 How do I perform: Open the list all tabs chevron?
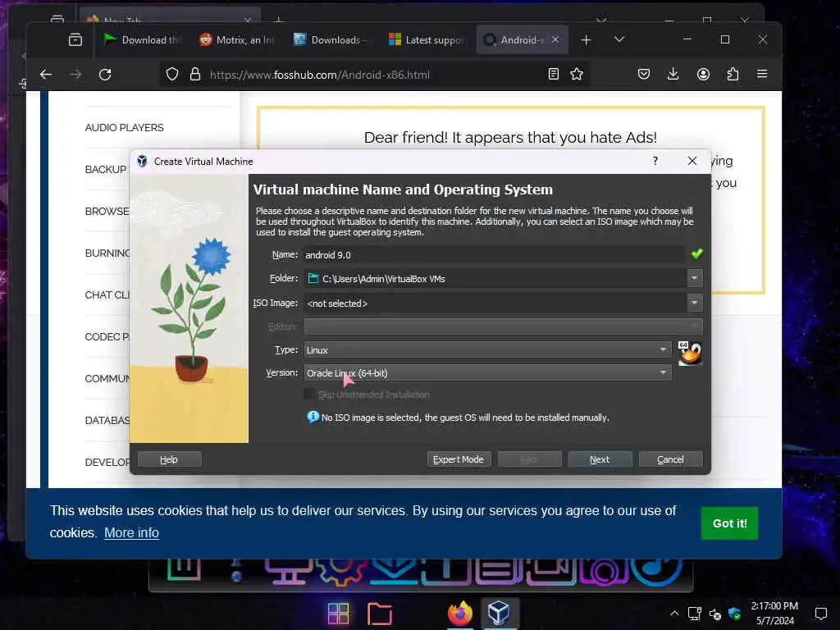point(619,39)
